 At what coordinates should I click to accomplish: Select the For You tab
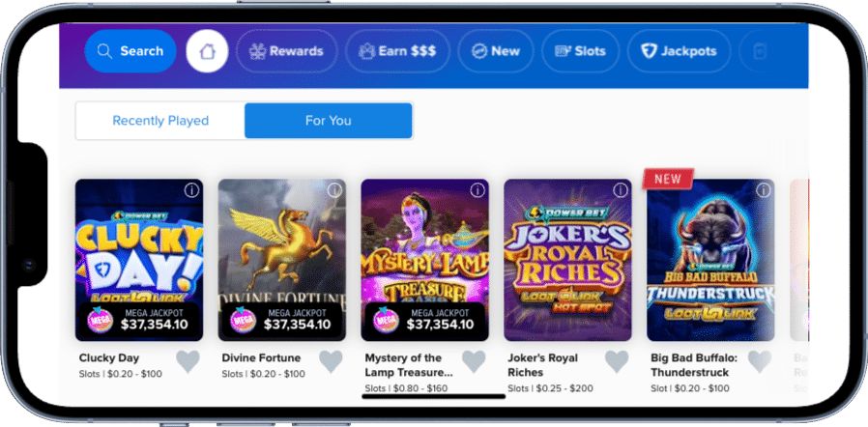pos(329,121)
